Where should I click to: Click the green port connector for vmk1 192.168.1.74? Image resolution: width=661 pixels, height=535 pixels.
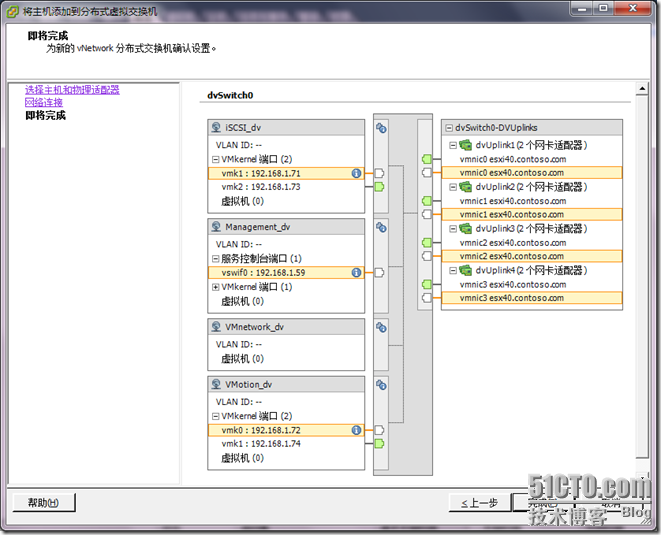(x=379, y=444)
